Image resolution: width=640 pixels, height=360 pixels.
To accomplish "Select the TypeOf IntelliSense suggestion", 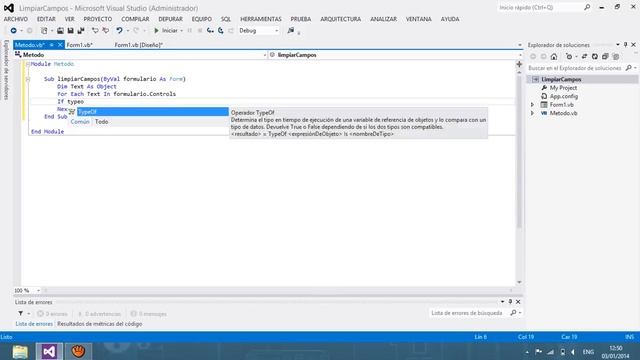I will [153, 112].
